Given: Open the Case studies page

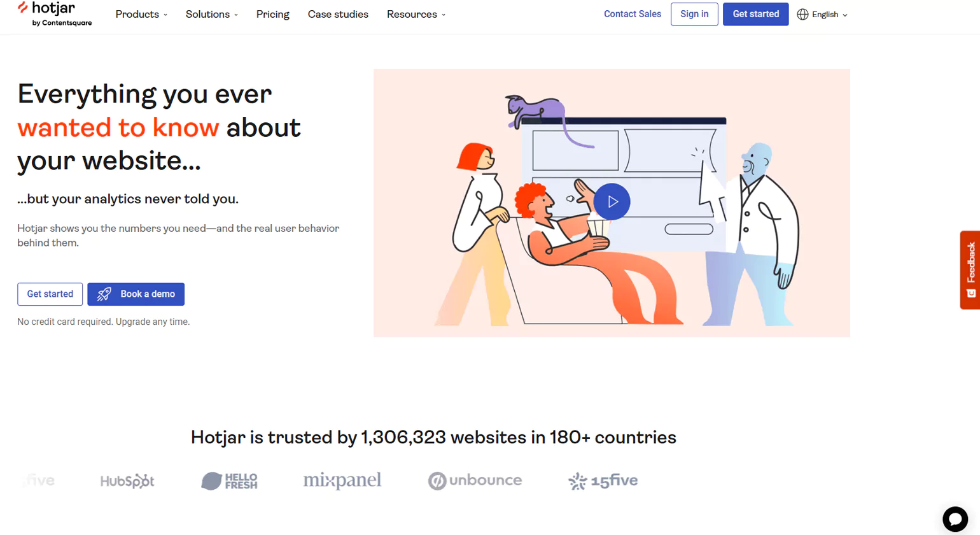Looking at the screenshot, I should pos(338,14).
